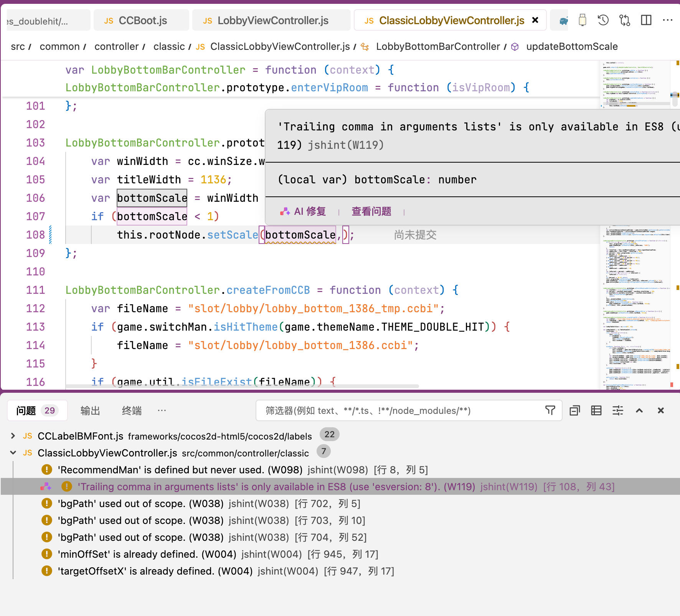Collapse ClassicLobbyViewController.js problems group
This screenshot has width=680, height=616.
(x=13, y=453)
